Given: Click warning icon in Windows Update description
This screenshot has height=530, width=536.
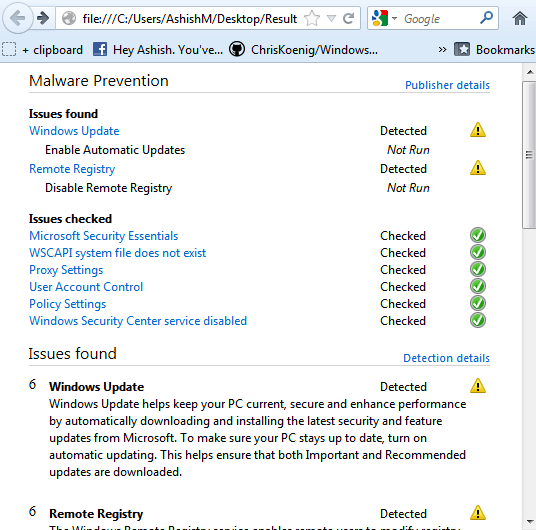Looking at the screenshot, I should coord(478,386).
